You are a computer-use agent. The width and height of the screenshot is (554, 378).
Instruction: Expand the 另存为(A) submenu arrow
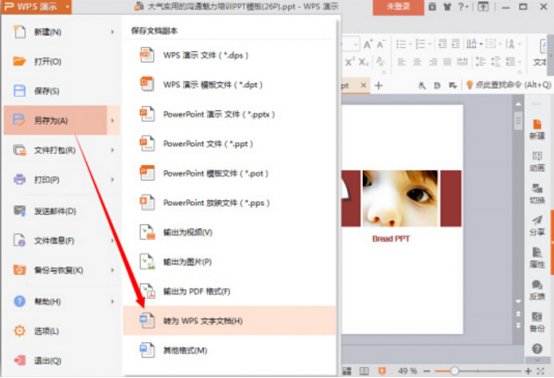[112, 120]
